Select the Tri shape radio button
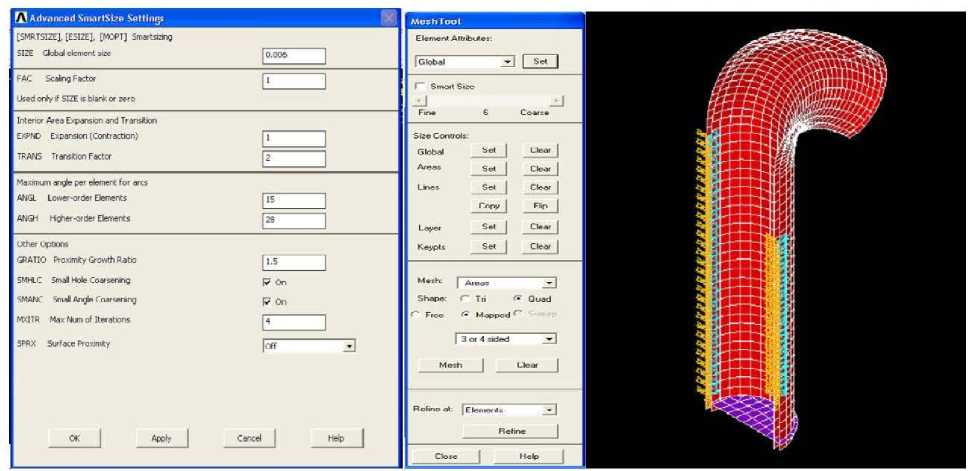975x471 pixels. (464, 299)
